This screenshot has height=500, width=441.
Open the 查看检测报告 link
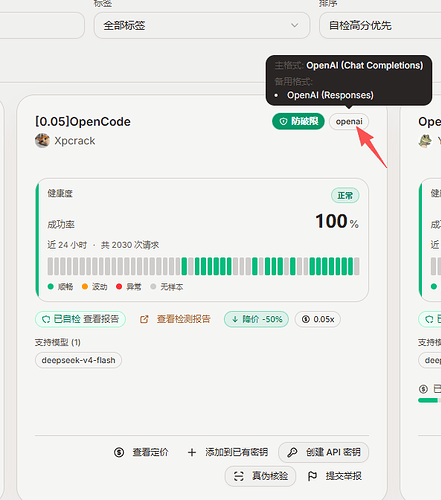click(x=183, y=319)
